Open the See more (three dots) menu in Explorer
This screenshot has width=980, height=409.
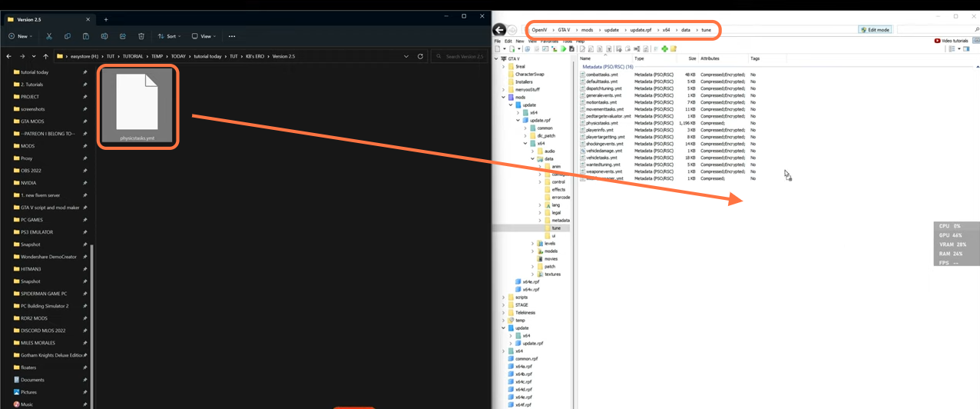click(x=232, y=36)
